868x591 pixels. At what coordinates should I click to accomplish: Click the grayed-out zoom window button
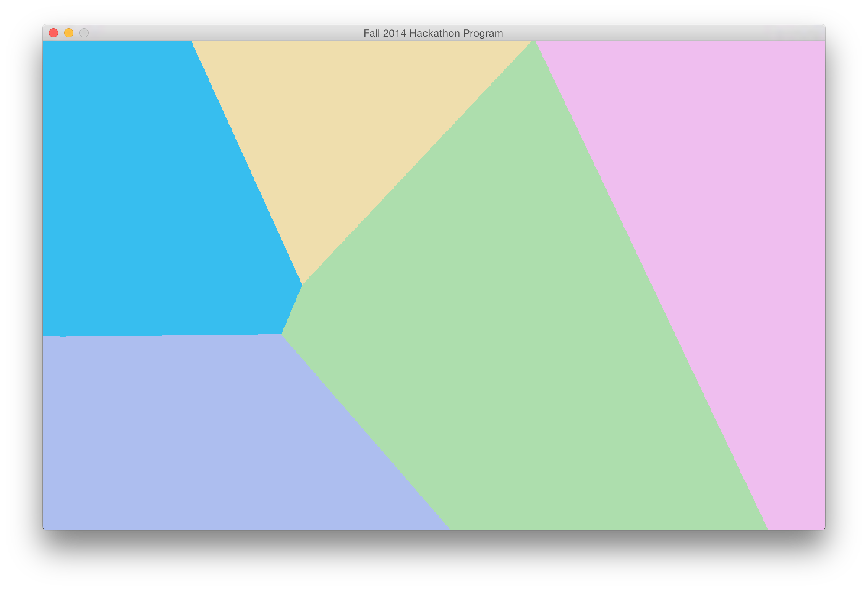(x=84, y=33)
